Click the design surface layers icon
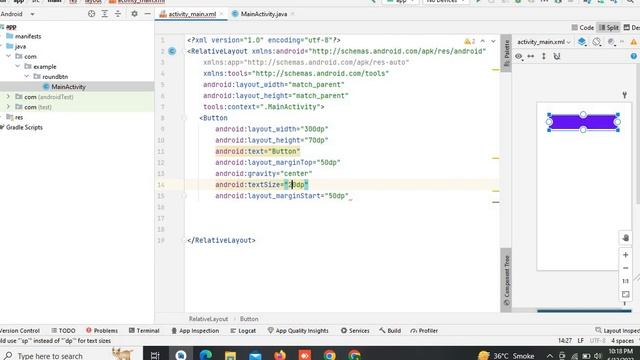The image size is (640, 360). [x=582, y=42]
